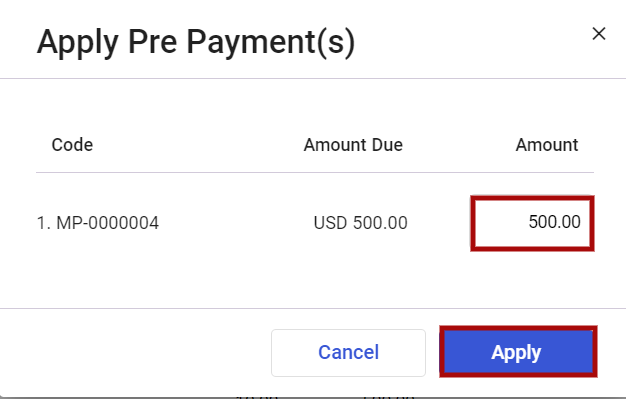Image resolution: width=626 pixels, height=399 pixels.
Task: Close the Apply Pre Payment(s) dialog
Action: (598, 34)
